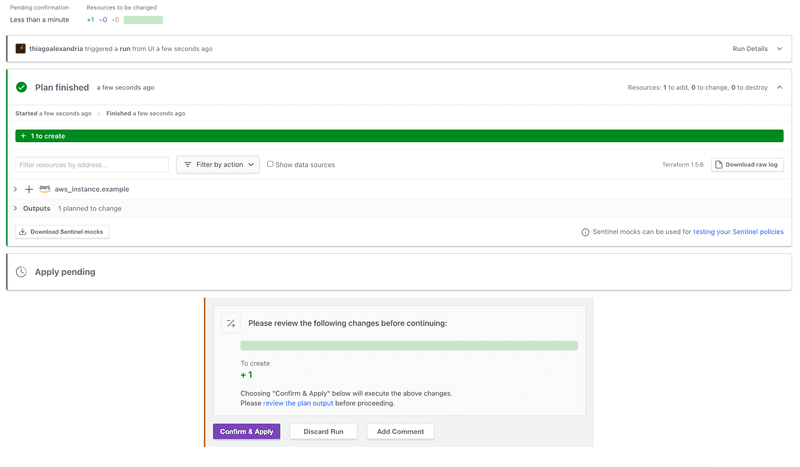Click the 'Less than a minute' text
Viewport: 800px width, 467px height.
pos(39,20)
